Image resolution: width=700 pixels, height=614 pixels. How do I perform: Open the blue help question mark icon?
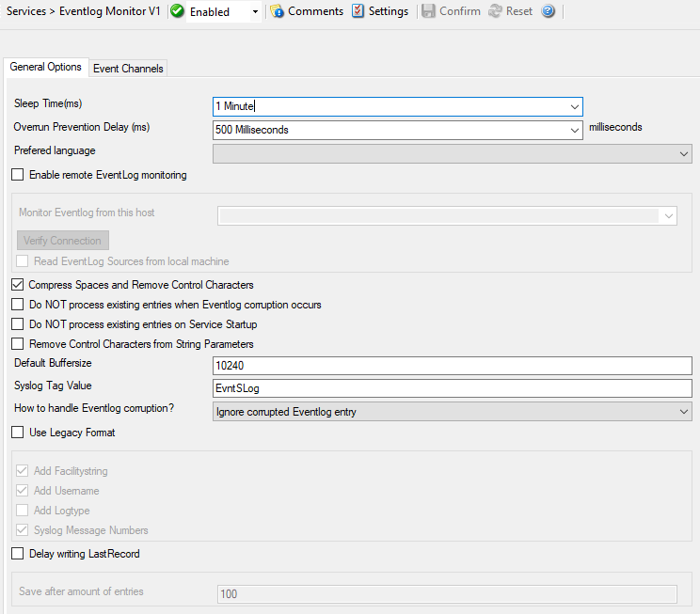tap(549, 11)
